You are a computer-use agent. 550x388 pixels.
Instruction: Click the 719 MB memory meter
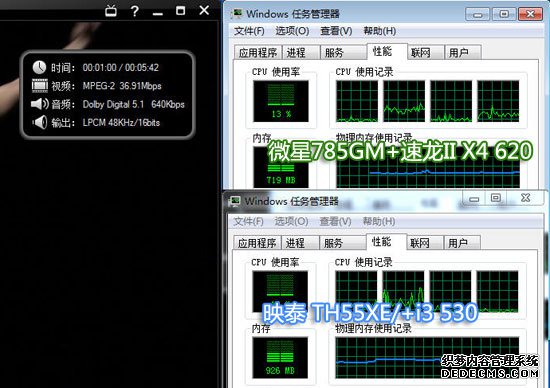281,168
